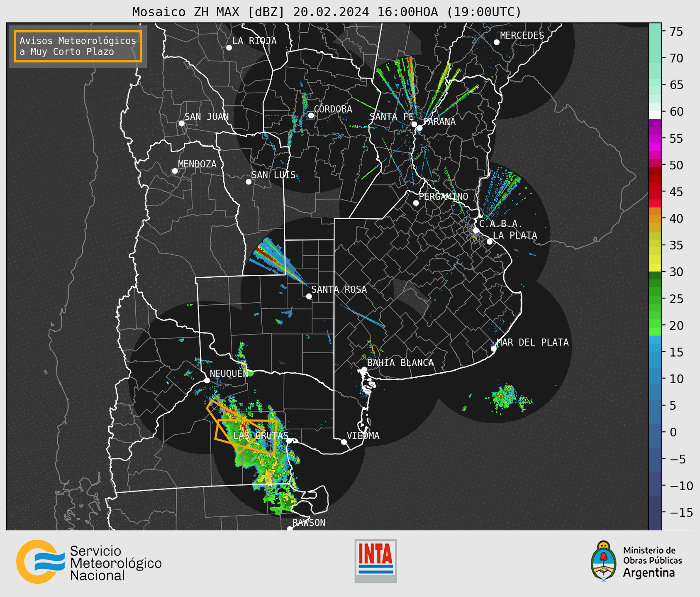Click the MAR DEL PLATA city label
700x597 pixels.
click(x=532, y=343)
